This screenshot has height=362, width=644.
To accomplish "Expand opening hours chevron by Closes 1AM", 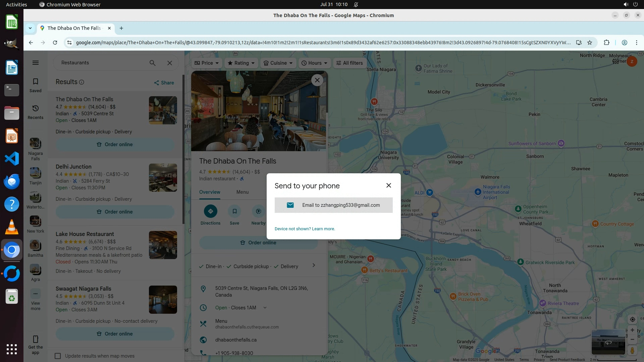I will pyautogui.click(x=265, y=308).
